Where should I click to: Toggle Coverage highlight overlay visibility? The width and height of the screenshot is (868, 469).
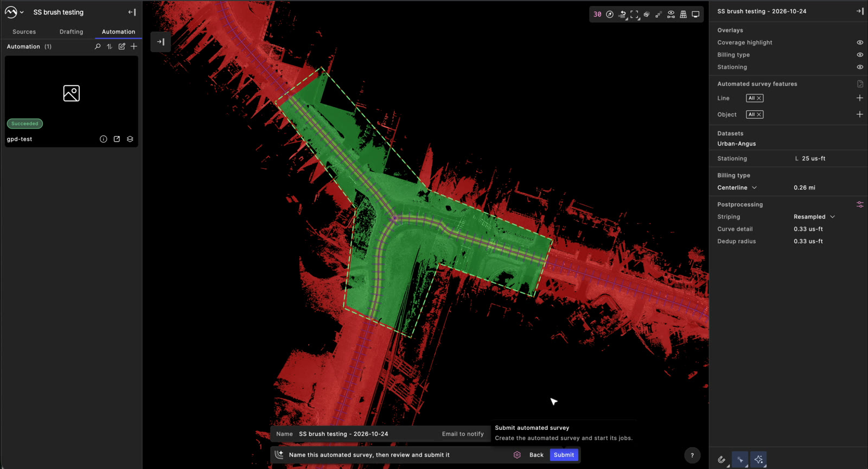(860, 42)
